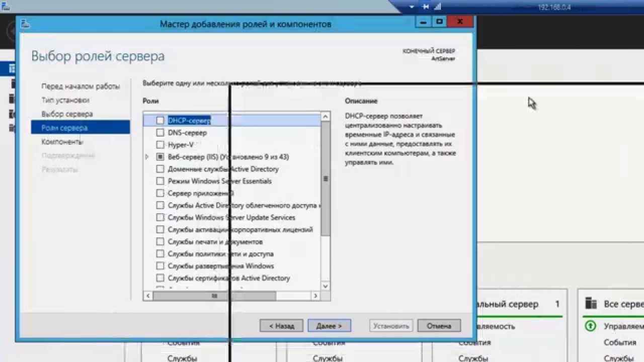The image size is (644, 362).
Task: Click the vertical scrollbar thumb of roles list
Action: [326, 178]
